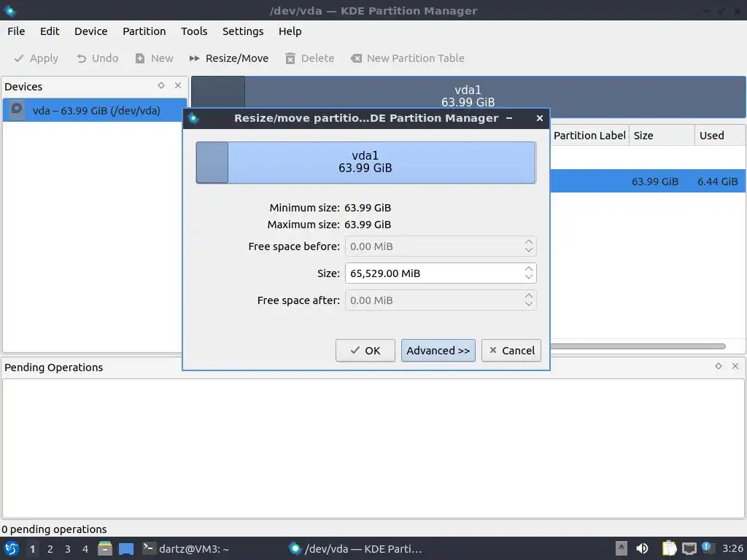
Task: Decrease Size with the down arrow
Action: [529, 278]
